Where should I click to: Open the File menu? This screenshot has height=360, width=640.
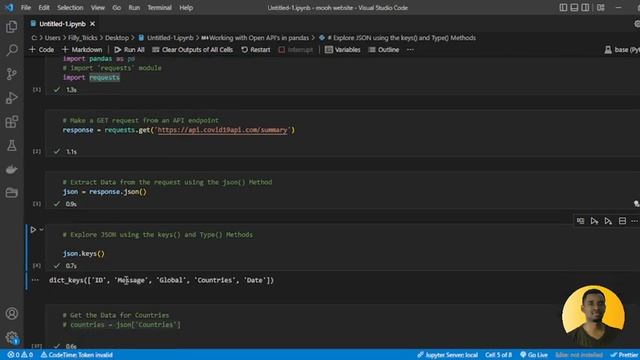(x=26, y=7)
